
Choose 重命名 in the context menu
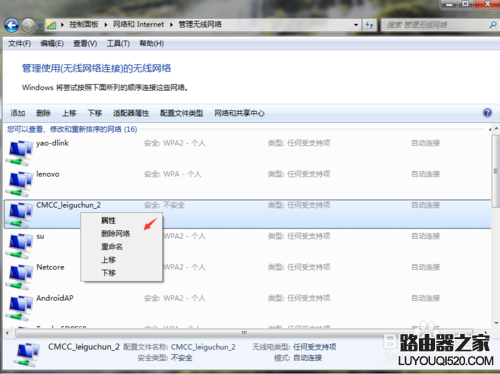112,247
